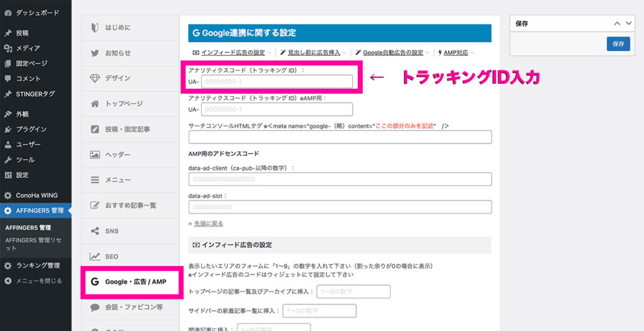Viewport: 644px width, 331px height.
Task: Switch to the 投稿・固定記事 tab
Action: click(x=131, y=129)
